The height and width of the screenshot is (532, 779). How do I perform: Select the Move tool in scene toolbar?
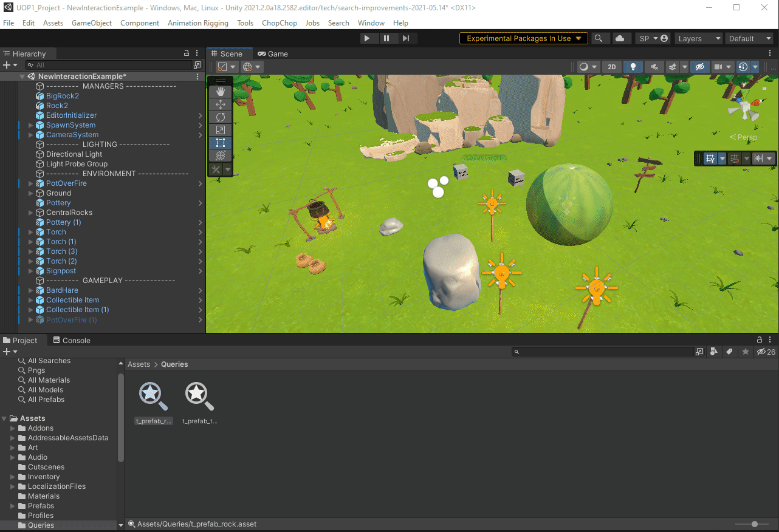click(x=220, y=104)
